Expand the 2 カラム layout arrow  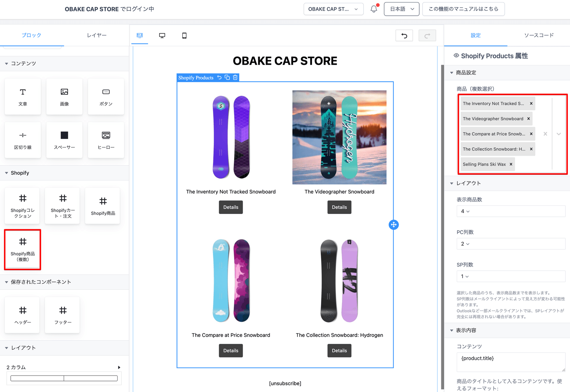click(x=119, y=367)
